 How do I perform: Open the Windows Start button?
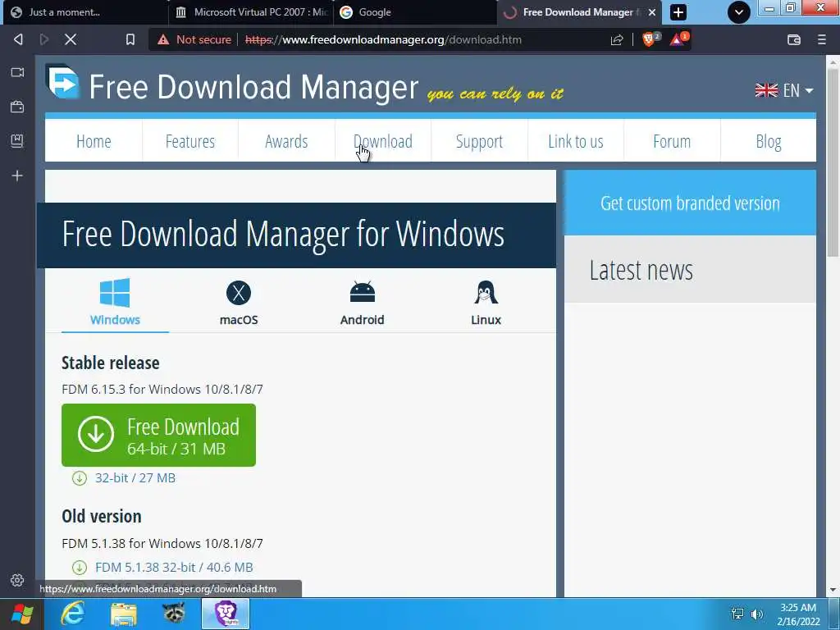(x=22, y=614)
